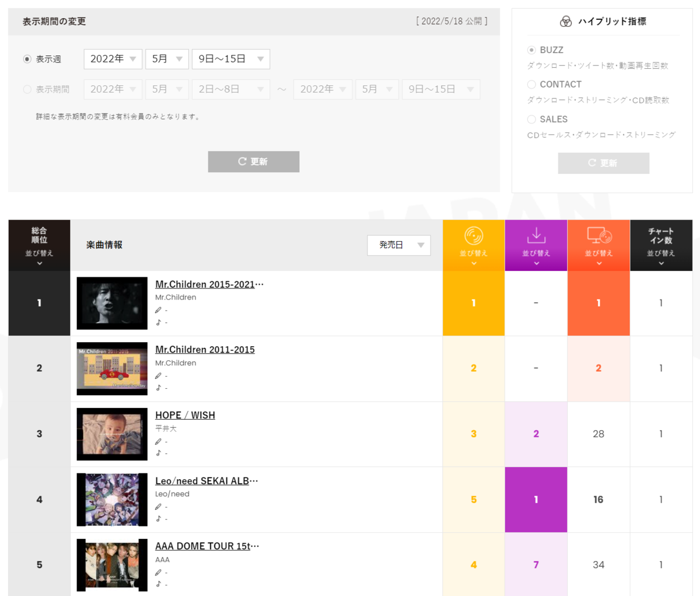Click look-up rank 16 in Leo/need row

[598, 500]
